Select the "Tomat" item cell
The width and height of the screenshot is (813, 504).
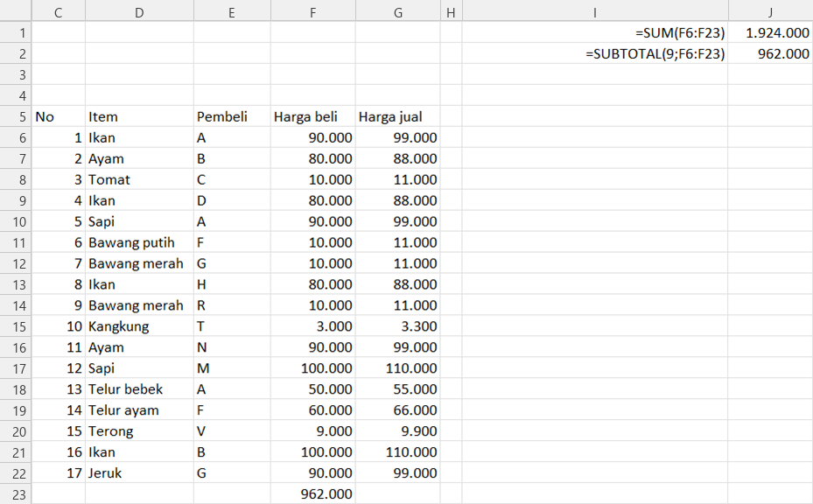(x=139, y=179)
